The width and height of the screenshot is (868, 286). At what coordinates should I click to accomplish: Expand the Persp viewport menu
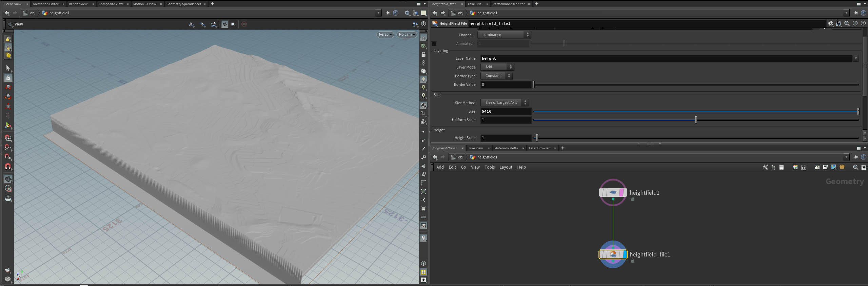pyautogui.click(x=385, y=35)
